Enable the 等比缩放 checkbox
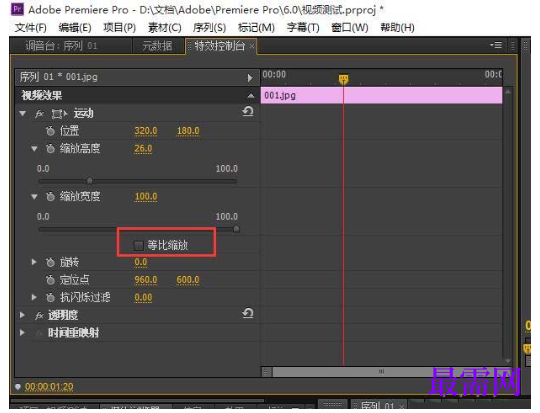 pyautogui.click(x=138, y=246)
